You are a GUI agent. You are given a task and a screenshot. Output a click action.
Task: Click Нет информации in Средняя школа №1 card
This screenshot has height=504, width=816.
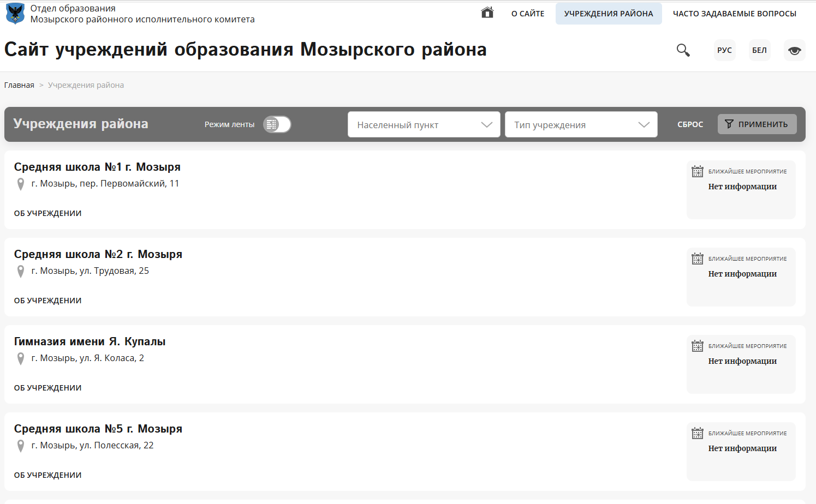742,187
